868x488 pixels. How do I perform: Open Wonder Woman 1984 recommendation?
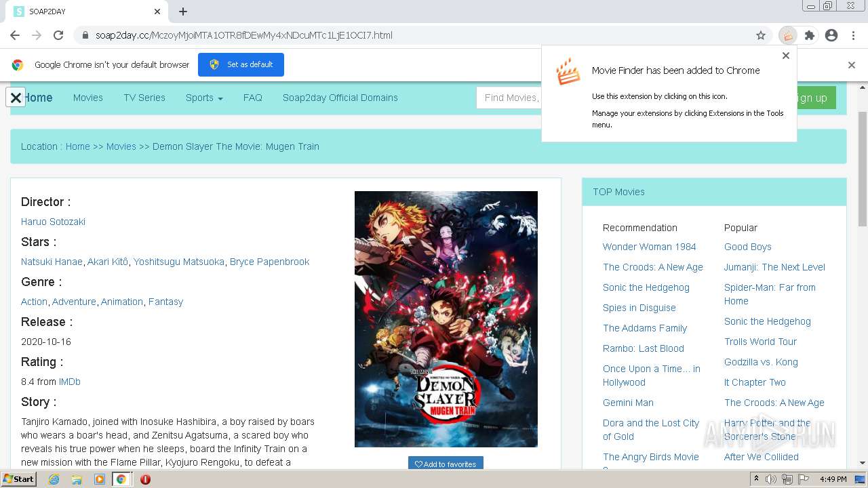tap(650, 247)
